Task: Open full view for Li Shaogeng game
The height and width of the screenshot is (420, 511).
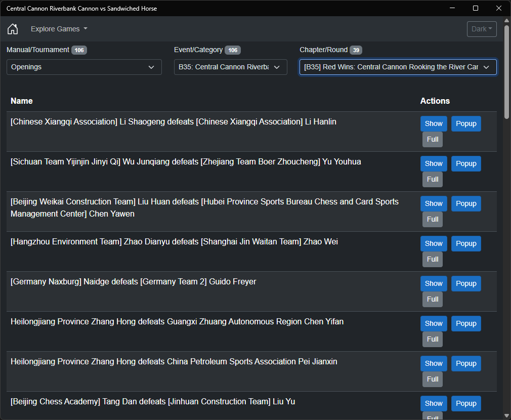Action: (x=433, y=139)
